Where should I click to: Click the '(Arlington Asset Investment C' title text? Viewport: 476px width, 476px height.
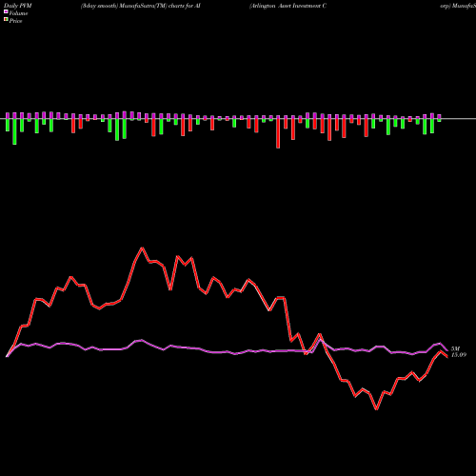(288, 6)
